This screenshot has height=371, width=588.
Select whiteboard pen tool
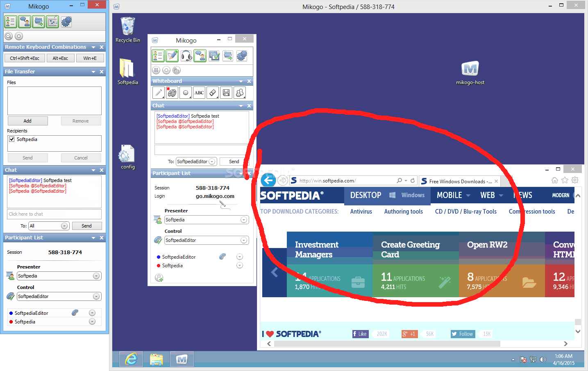coord(159,93)
